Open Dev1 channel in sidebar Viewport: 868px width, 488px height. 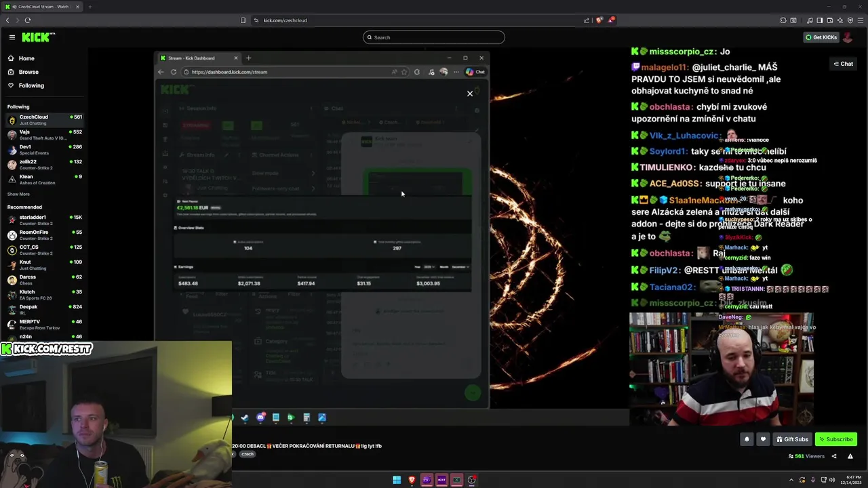tap(44, 149)
